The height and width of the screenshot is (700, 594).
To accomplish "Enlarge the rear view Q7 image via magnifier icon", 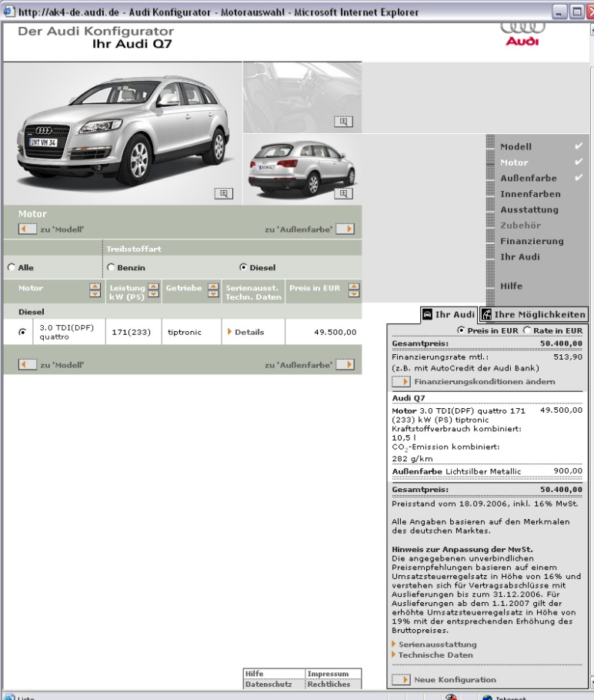I will click(343, 193).
